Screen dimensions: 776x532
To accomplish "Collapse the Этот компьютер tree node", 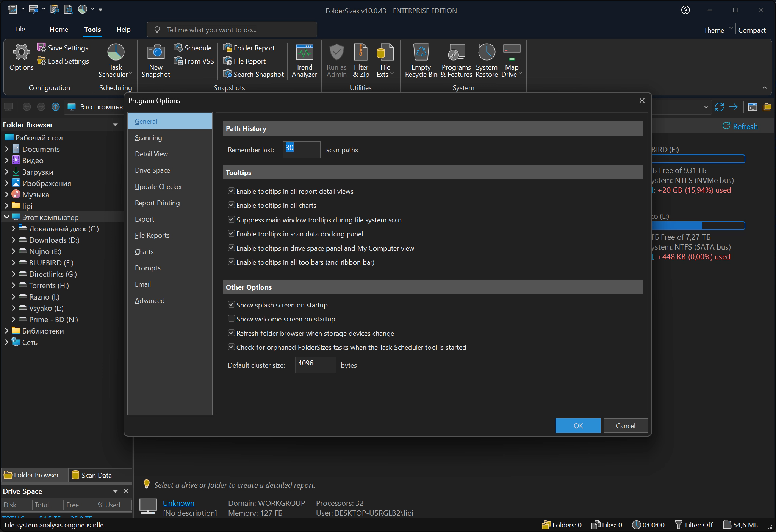I will 6,217.
